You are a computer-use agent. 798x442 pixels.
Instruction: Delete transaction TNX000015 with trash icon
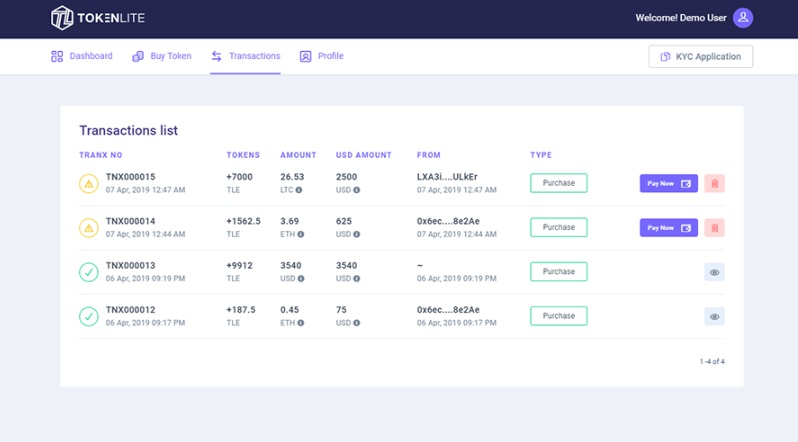(714, 184)
